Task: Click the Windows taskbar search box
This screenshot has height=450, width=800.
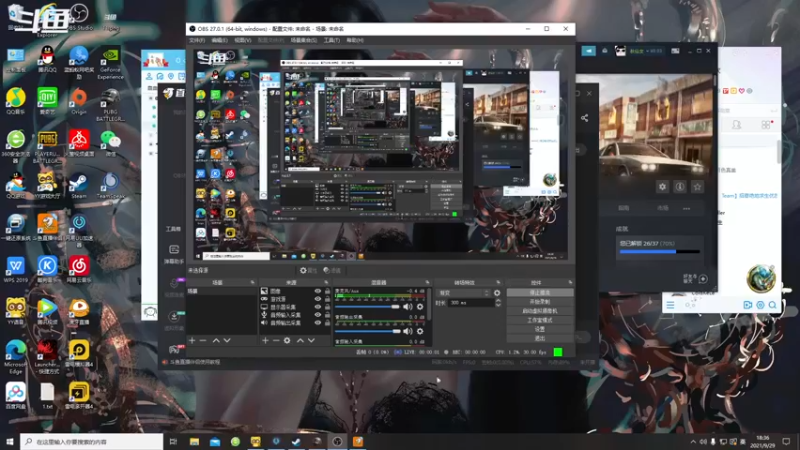Action: coord(92,442)
